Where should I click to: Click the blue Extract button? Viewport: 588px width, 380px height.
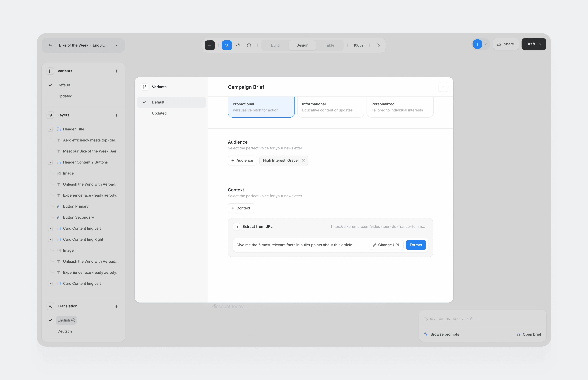416,245
